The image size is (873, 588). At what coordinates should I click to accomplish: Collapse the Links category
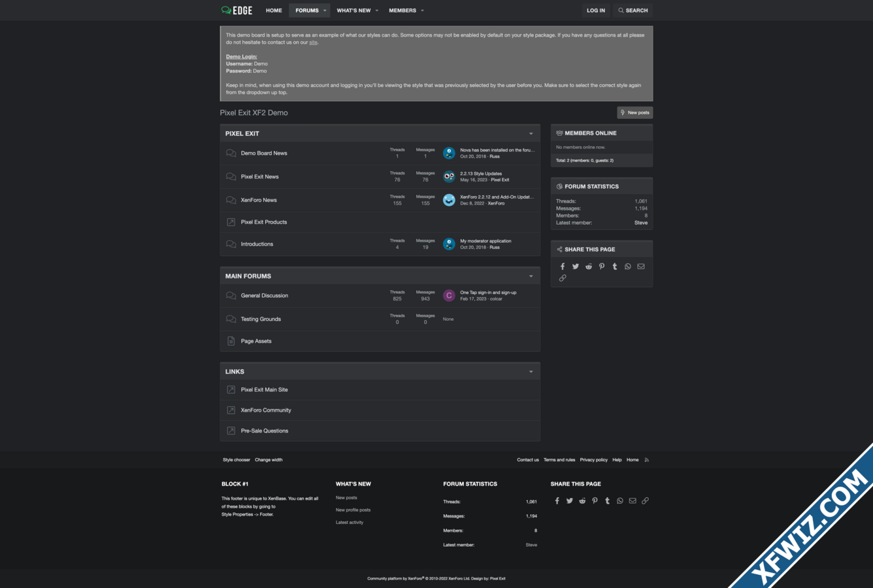click(x=531, y=372)
